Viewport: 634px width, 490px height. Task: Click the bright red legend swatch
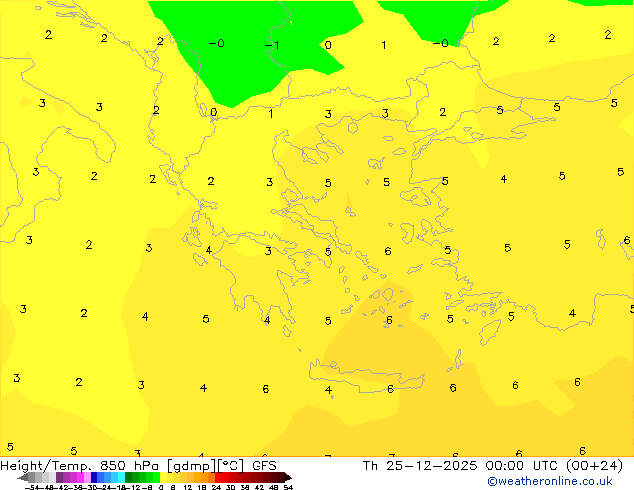(218, 477)
